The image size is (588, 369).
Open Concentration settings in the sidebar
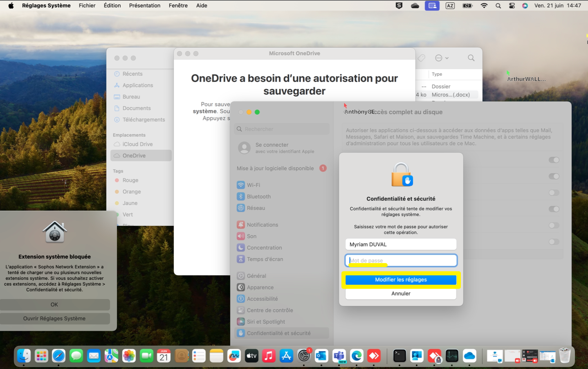282,248
